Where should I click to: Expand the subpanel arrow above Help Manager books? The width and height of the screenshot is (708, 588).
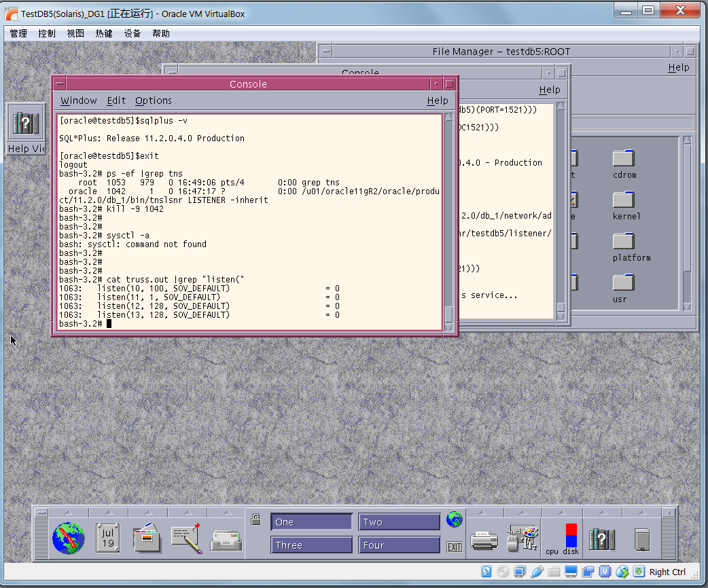click(603, 513)
